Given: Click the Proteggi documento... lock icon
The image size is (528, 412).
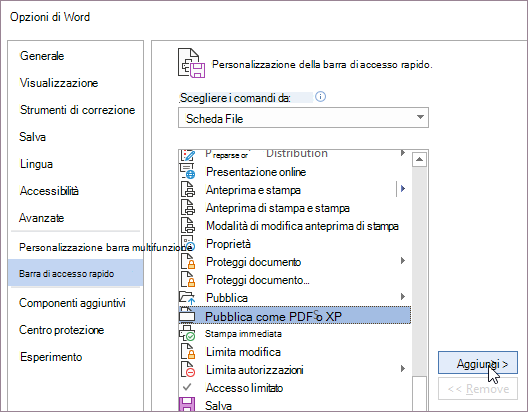Looking at the screenshot, I should [188, 279].
